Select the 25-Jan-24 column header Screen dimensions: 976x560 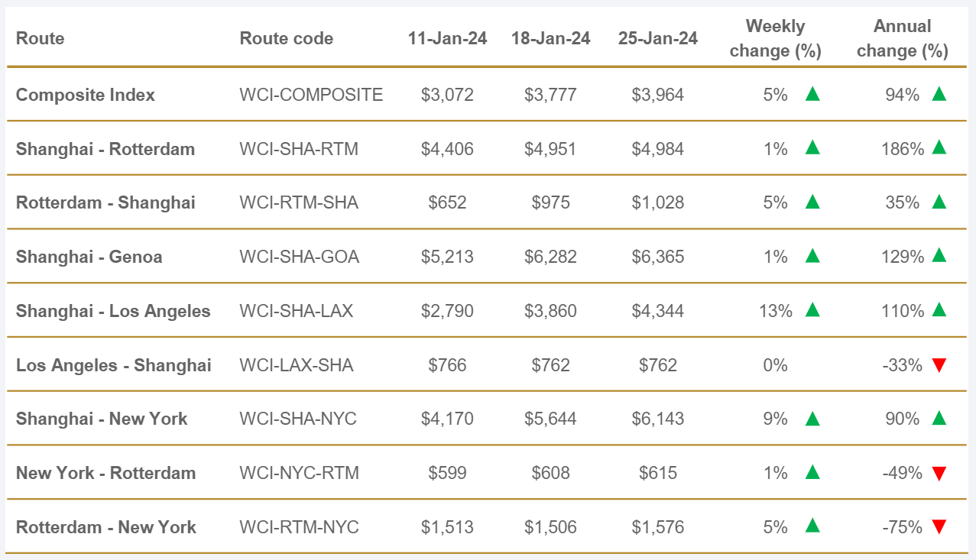click(657, 38)
